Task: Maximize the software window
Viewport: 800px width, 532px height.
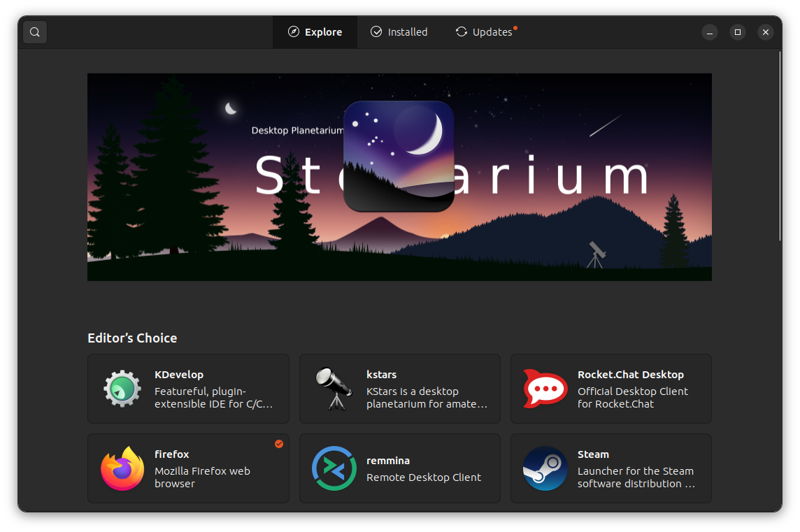Action: [737, 32]
